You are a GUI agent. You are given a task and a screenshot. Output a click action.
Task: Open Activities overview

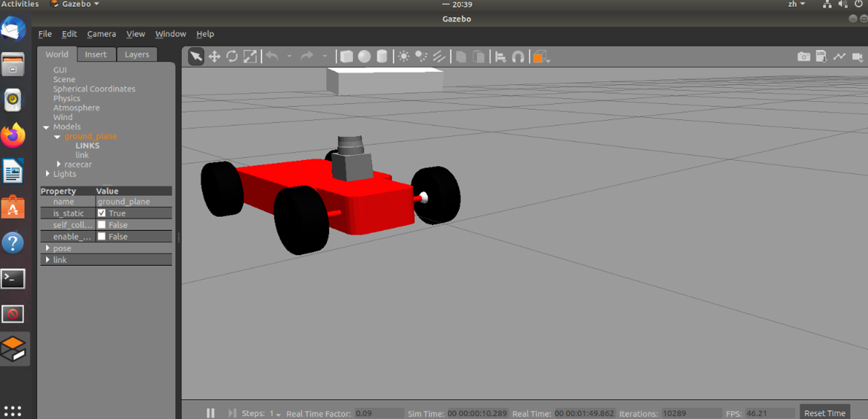click(20, 4)
